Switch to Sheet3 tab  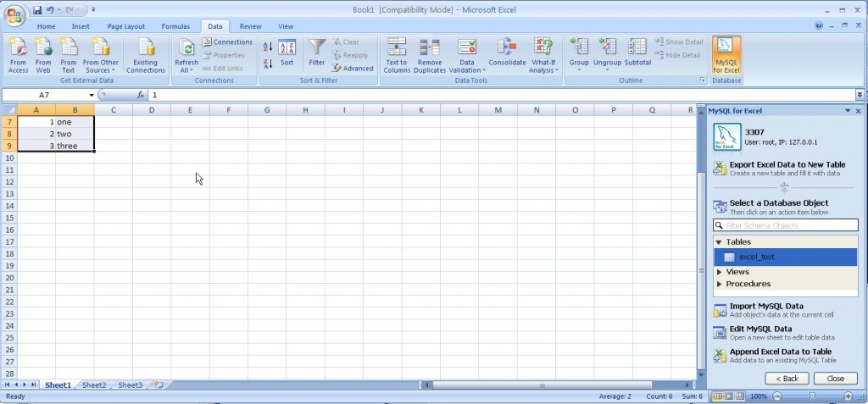[130, 385]
